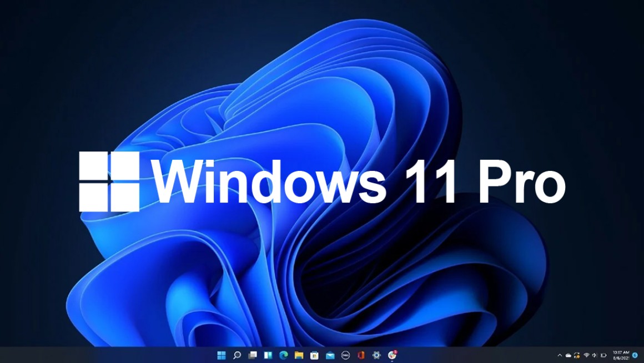Click the Windows Update tray icon
644x363 pixels.
[576, 355]
